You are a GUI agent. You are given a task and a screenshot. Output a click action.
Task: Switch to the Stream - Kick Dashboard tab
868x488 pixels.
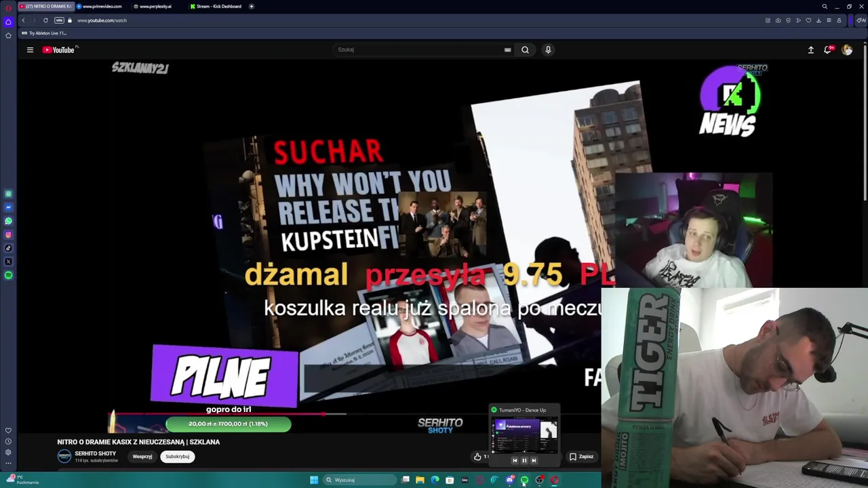click(x=216, y=6)
